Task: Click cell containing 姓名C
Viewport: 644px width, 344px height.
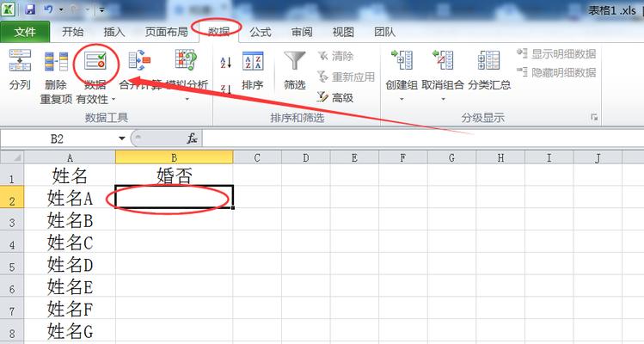Action: 70,242
